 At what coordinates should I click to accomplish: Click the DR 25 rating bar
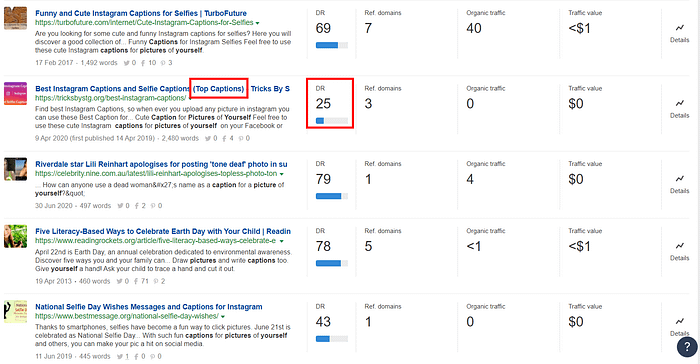(x=332, y=121)
